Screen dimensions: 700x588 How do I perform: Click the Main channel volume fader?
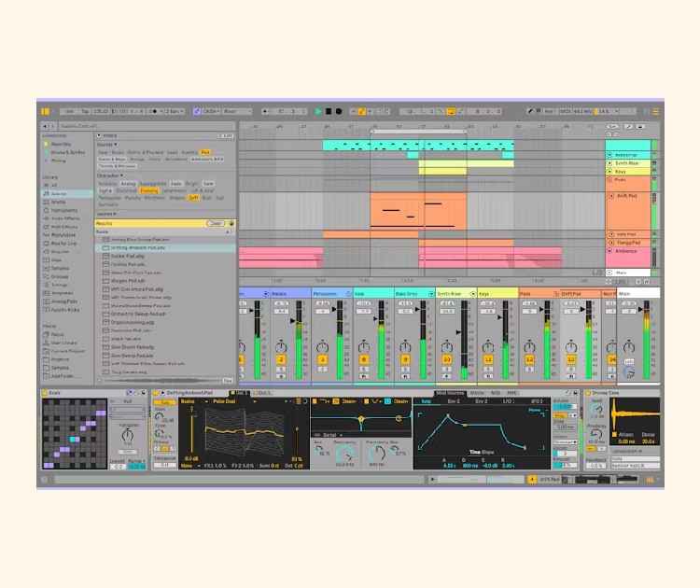click(x=641, y=309)
